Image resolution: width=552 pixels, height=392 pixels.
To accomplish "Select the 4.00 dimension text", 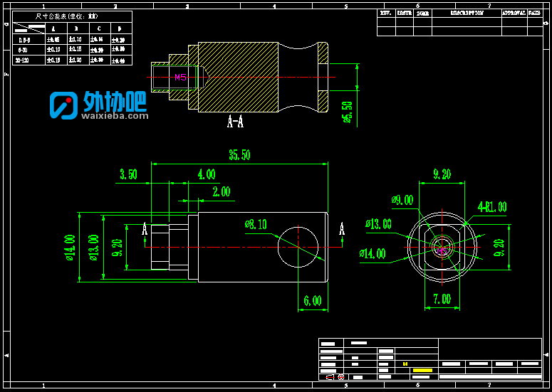I will (x=207, y=174).
